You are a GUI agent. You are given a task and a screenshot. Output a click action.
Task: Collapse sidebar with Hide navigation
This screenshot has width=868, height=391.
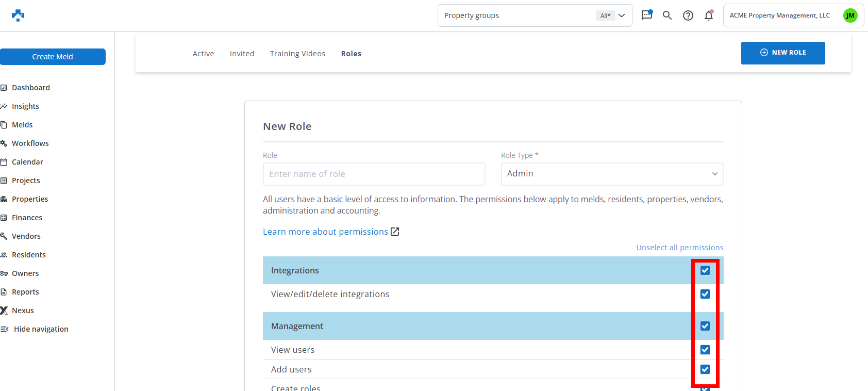pos(41,329)
